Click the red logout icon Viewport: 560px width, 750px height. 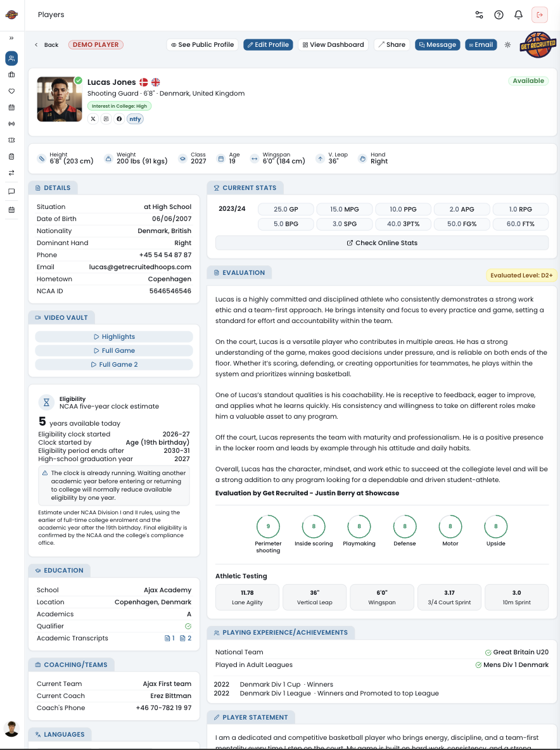(x=540, y=15)
